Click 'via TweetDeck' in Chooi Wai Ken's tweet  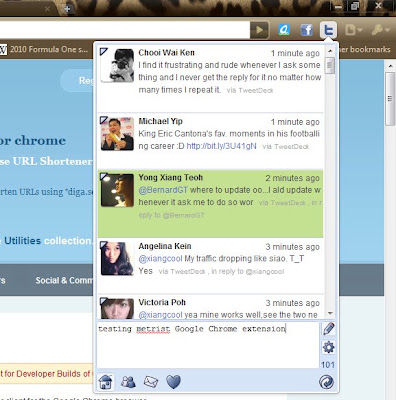pos(250,90)
